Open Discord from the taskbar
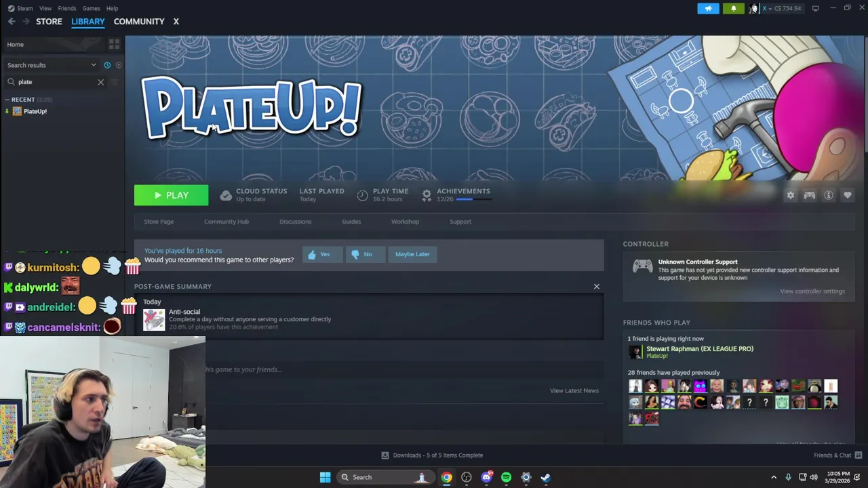 (486, 477)
